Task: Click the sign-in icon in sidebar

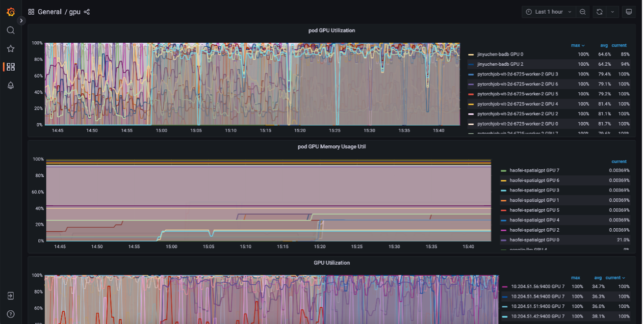Action: [x=10, y=296]
